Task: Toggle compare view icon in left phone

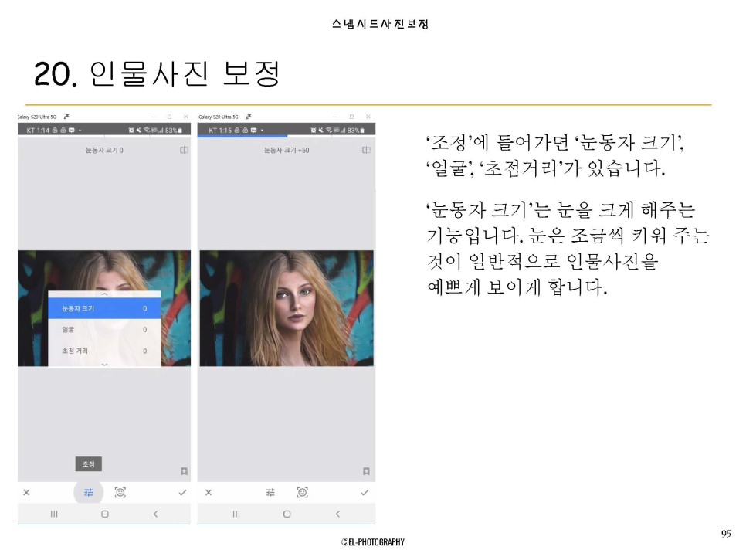Action: tap(184, 150)
